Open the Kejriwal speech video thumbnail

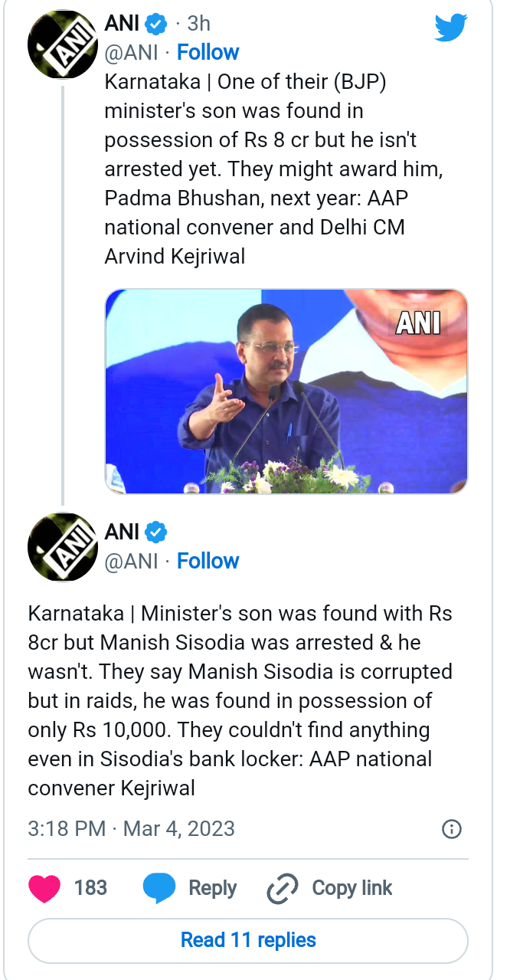286,391
